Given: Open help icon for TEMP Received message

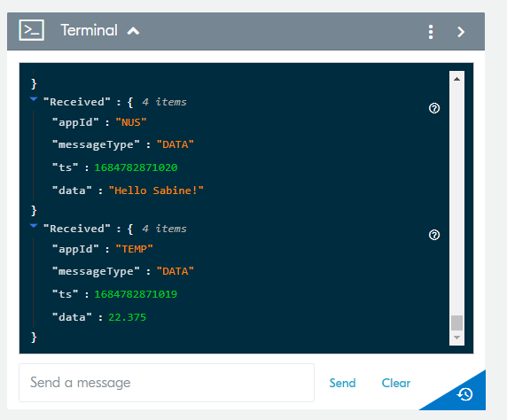Looking at the screenshot, I should (434, 235).
